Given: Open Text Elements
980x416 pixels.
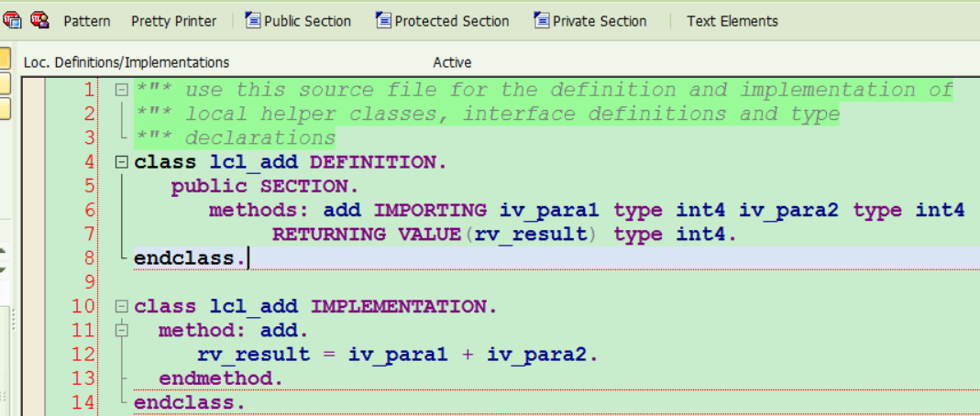Looking at the screenshot, I should click(x=732, y=21).
